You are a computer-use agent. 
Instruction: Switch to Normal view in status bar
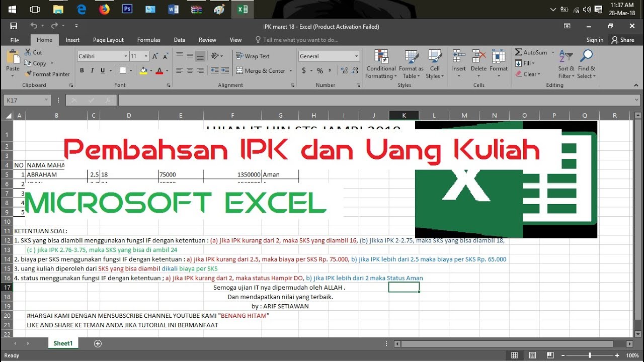(x=514, y=355)
